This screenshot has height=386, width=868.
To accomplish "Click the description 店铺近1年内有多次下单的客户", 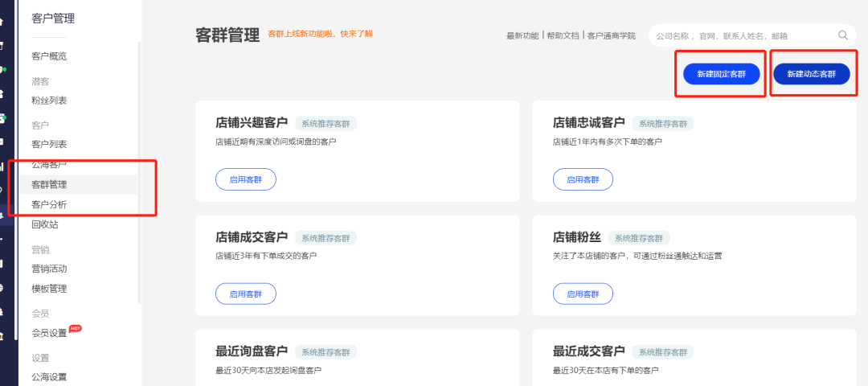I will coord(608,142).
